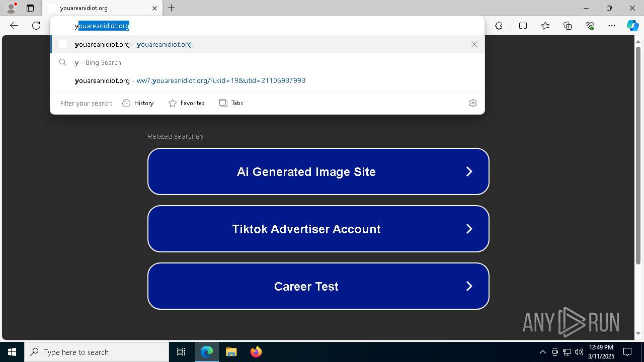This screenshot has height=362, width=644.
Task: Remove the first youareanidiot.org suggestion
Action: (474, 44)
